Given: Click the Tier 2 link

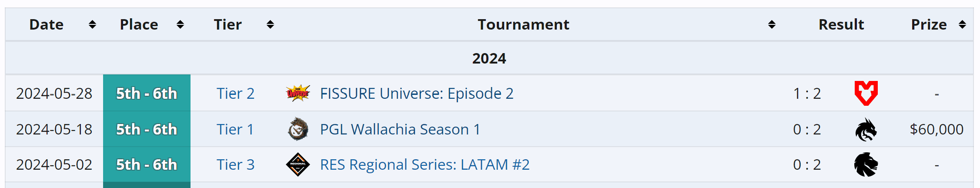Looking at the screenshot, I should tap(235, 94).
